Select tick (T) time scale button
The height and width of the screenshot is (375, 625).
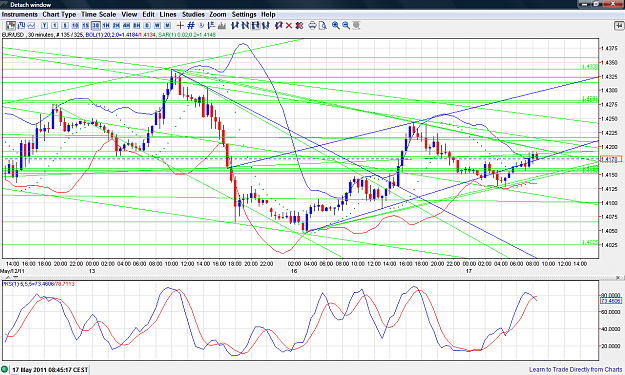pyautogui.click(x=45, y=26)
